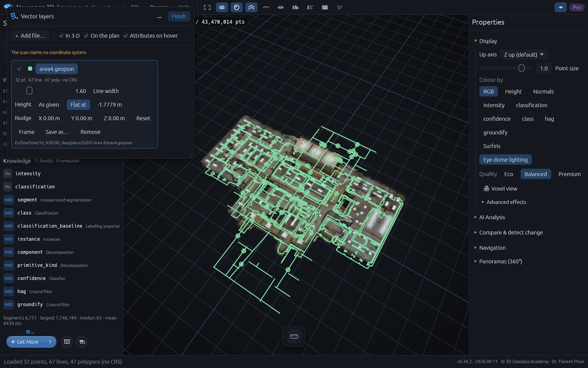
Task: Click the circular orbit icon in toolbar
Action: [x=236, y=7]
